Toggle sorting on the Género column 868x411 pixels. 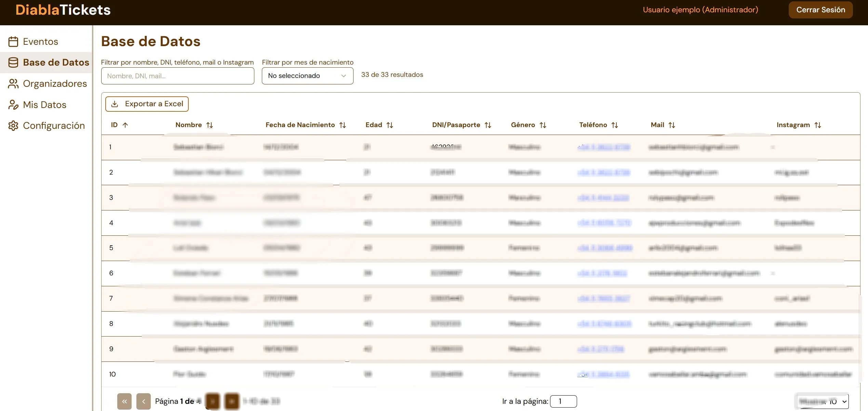(544, 125)
